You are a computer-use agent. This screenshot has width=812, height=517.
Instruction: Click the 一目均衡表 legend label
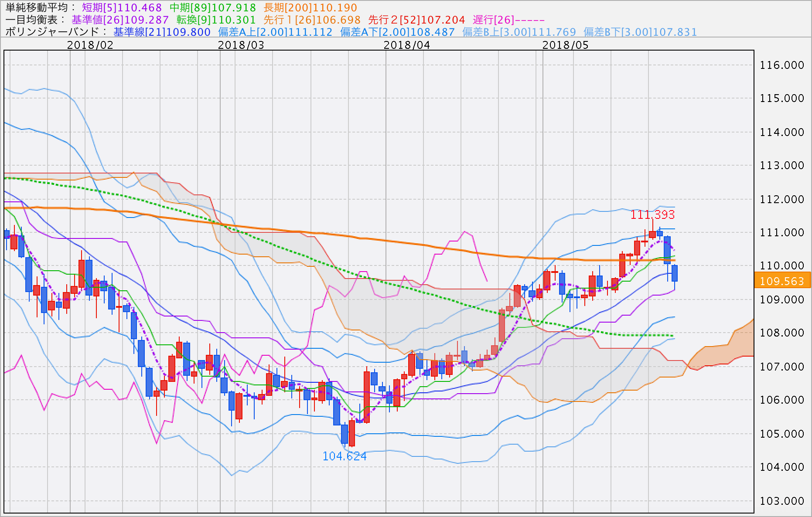[35, 20]
